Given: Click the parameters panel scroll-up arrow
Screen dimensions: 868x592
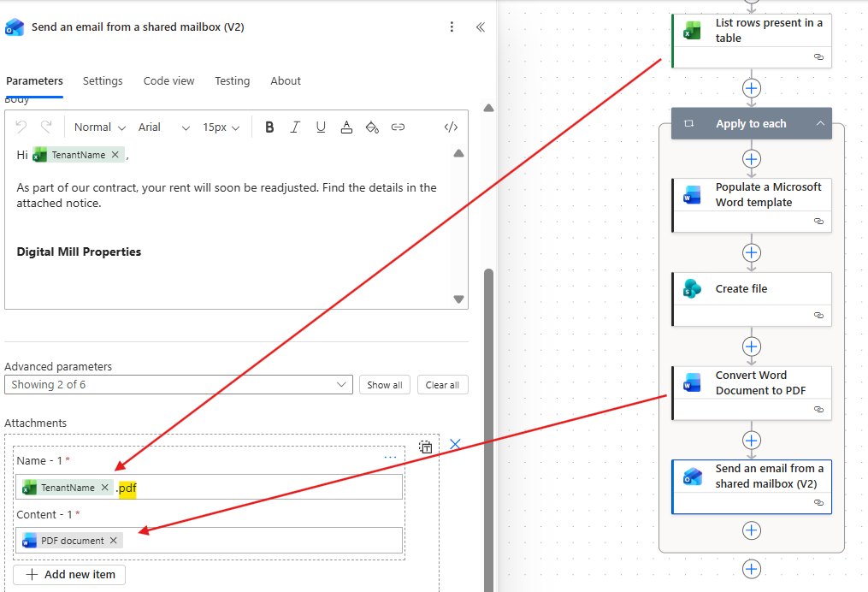Looking at the screenshot, I should click(488, 108).
